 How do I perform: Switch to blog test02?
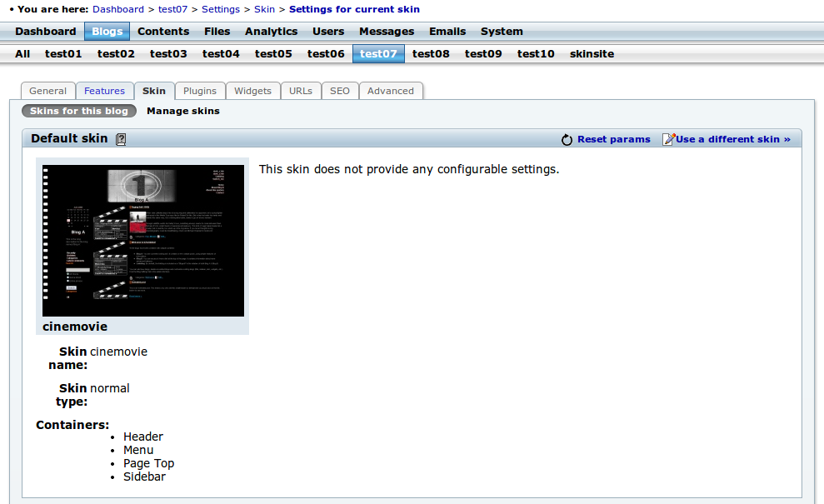tap(116, 54)
